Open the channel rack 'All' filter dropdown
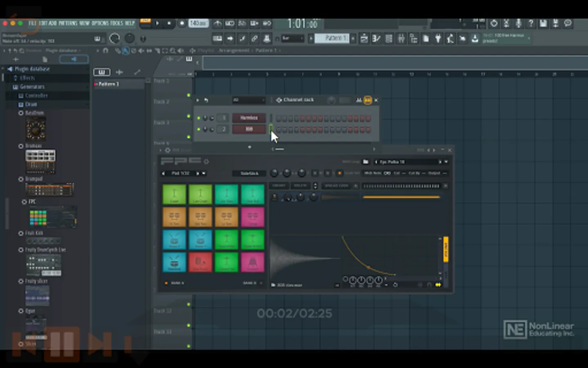Screen dimensions: 588x368 pyautogui.click(x=249, y=100)
